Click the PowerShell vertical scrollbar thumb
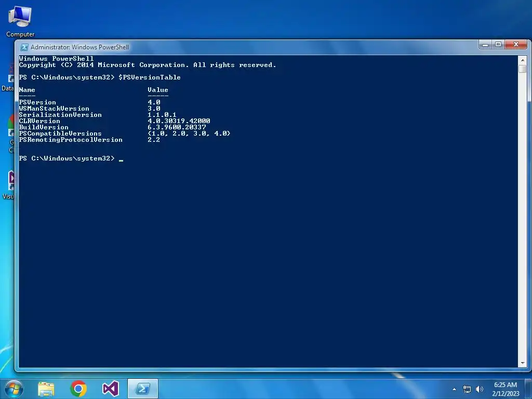Screen dimensions: 532x399 (x=523, y=69)
